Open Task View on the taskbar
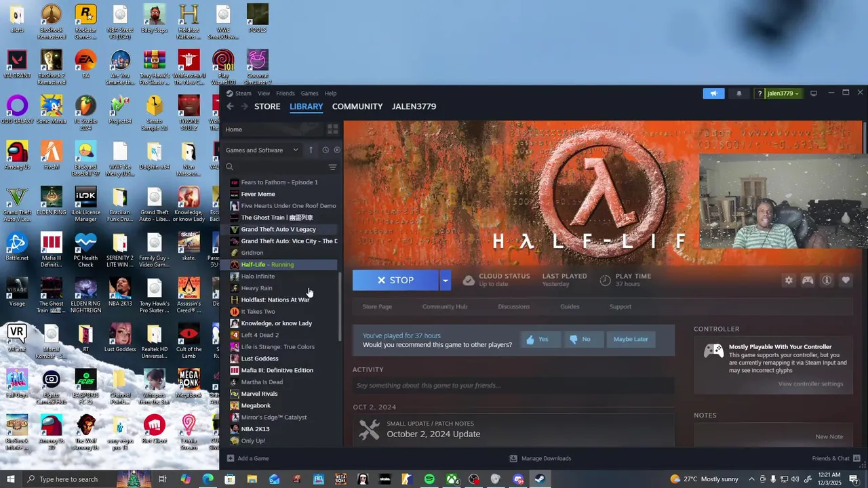868x488 pixels. (163, 479)
